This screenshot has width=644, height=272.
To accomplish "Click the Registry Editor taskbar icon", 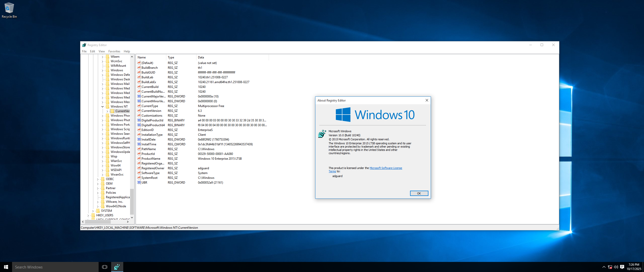I will coord(117,267).
